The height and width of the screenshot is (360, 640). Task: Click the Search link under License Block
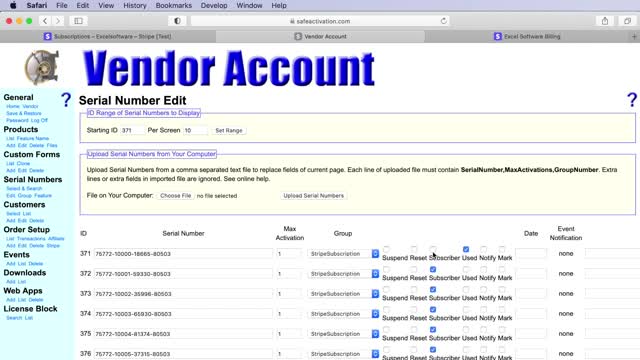[x=14, y=318]
